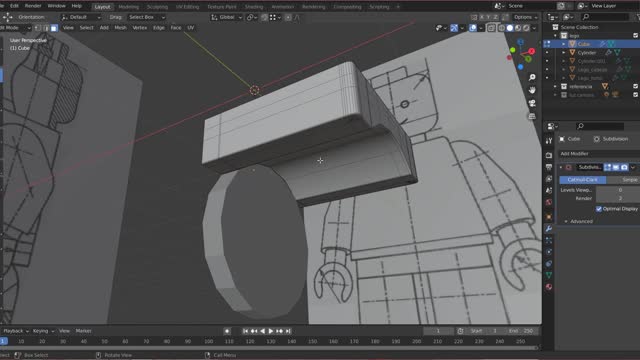Viewport: 640px width, 360px height.
Task: Toggle modifier edit mode display button
Action: (608, 167)
